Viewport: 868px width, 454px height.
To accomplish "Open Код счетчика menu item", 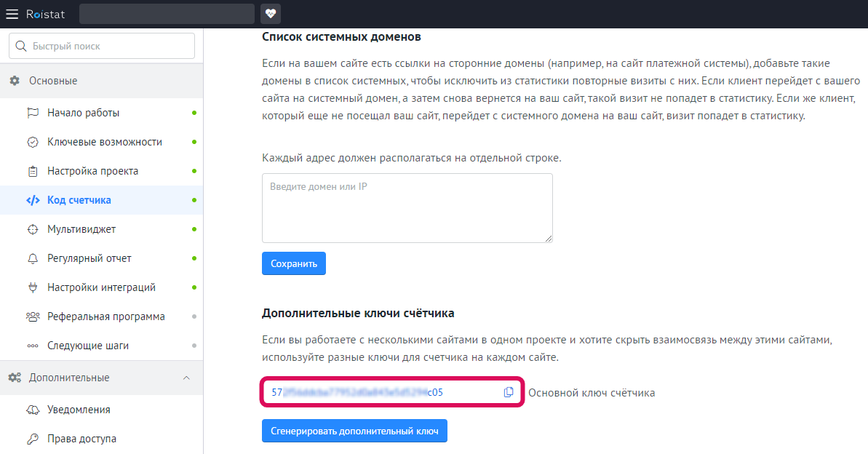I will pyautogui.click(x=79, y=200).
